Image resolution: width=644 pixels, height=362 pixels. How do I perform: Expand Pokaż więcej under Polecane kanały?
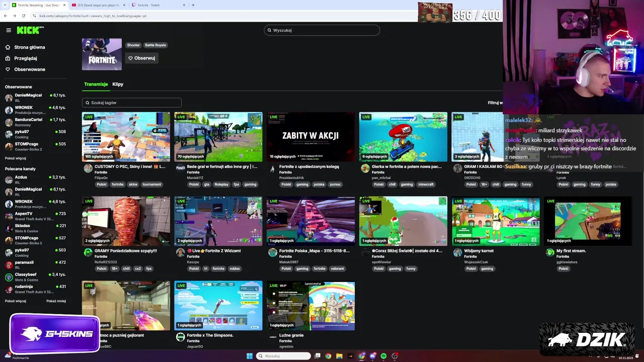coord(15,301)
